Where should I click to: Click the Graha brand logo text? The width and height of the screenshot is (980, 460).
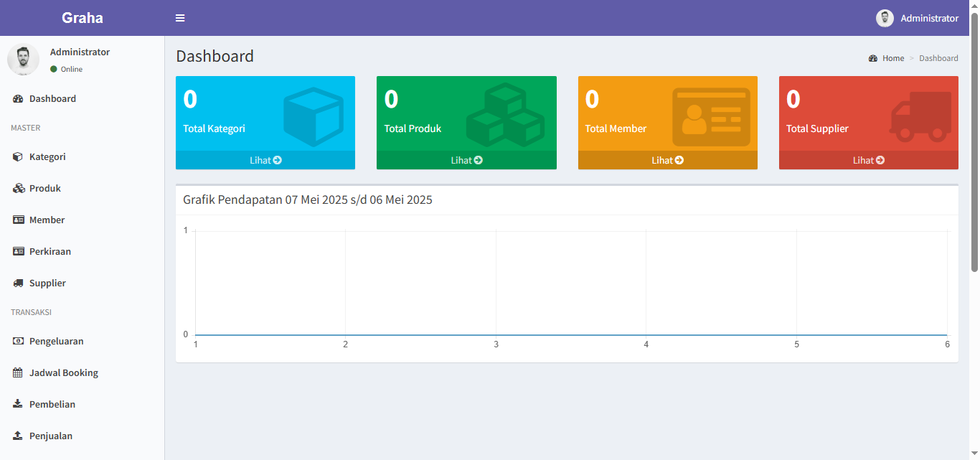[x=82, y=18]
